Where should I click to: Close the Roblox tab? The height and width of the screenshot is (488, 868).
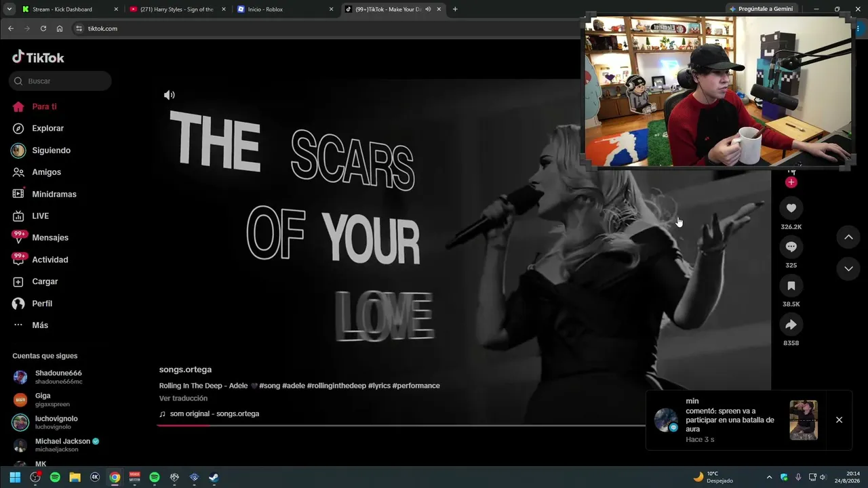[x=331, y=9]
